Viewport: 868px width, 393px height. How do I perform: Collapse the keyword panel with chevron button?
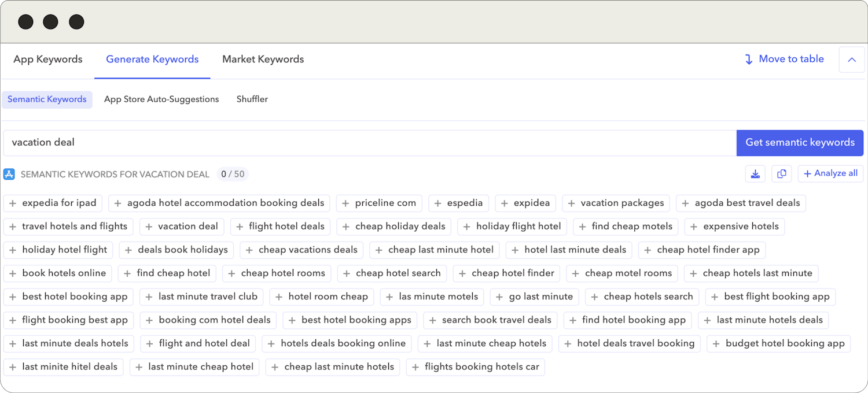coord(851,60)
